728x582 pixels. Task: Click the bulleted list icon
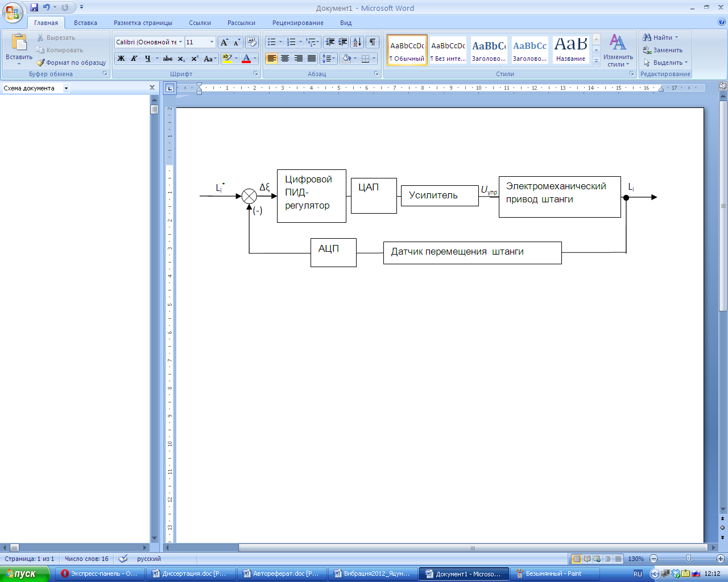pos(272,42)
